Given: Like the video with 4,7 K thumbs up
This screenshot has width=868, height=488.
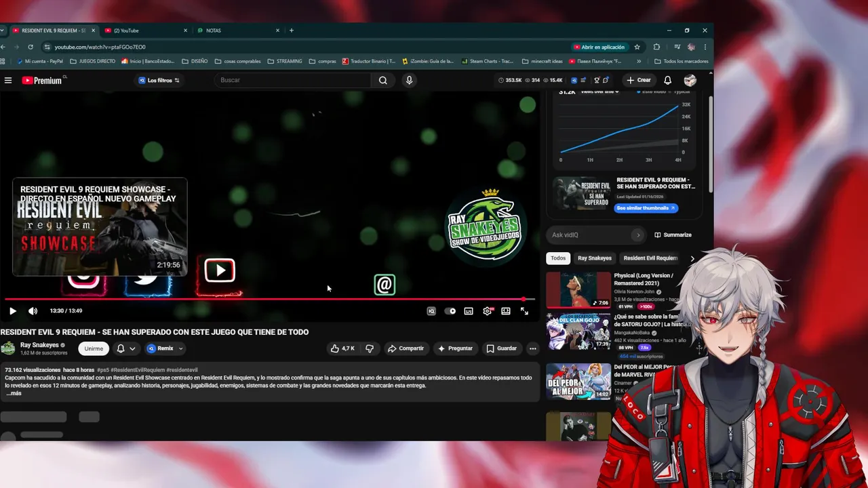Looking at the screenshot, I should [342, 348].
